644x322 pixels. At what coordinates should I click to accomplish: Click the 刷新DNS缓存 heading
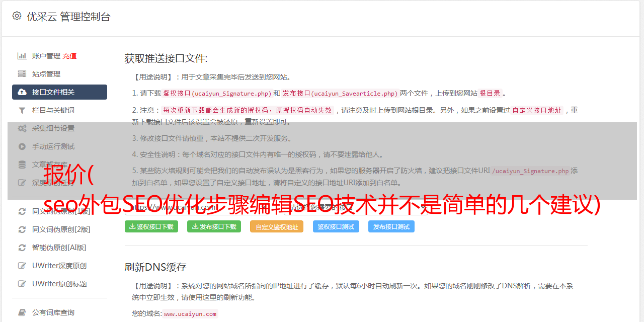[x=156, y=267]
